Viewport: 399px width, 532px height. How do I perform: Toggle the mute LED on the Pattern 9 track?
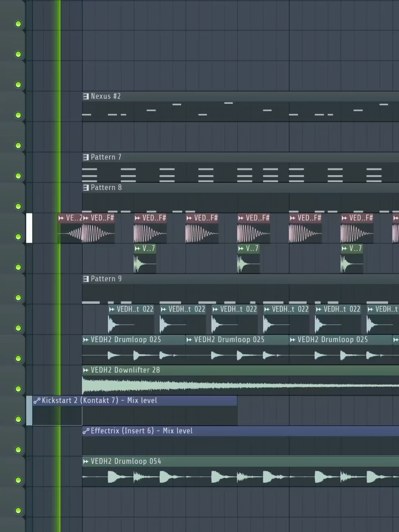pos(18,297)
